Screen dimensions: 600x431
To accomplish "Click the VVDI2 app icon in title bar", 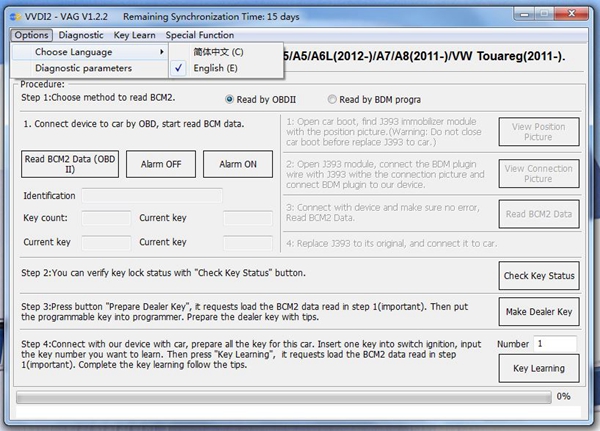I will 15,17.
